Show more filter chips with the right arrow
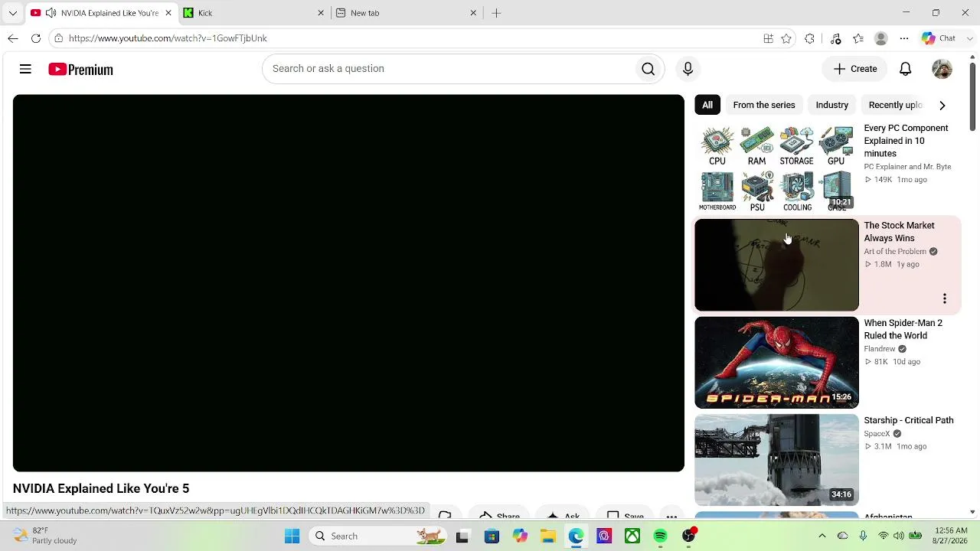The image size is (980, 551). [942, 105]
